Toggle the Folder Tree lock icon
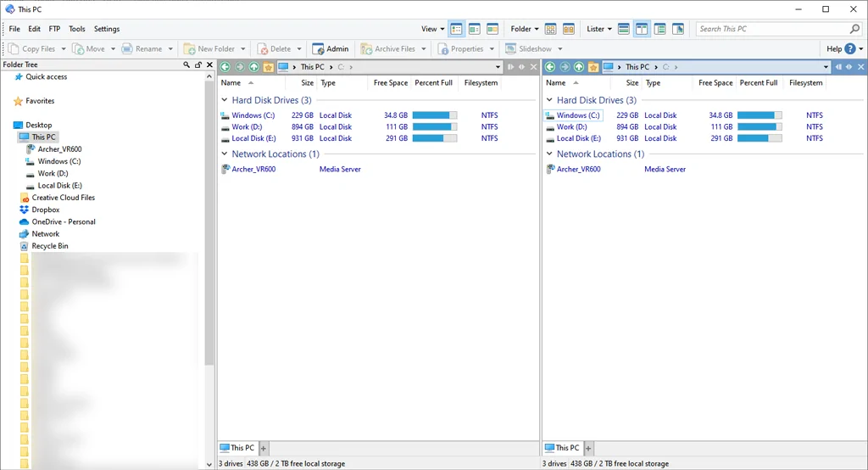The width and height of the screenshot is (868, 470). coord(198,64)
